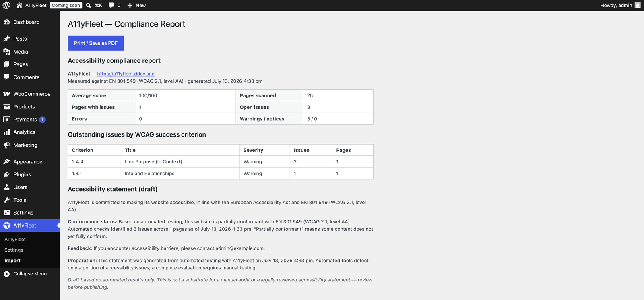Click the A11yFleet site name in admin bar
The image size is (644, 300).
pyautogui.click(x=36, y=5)
